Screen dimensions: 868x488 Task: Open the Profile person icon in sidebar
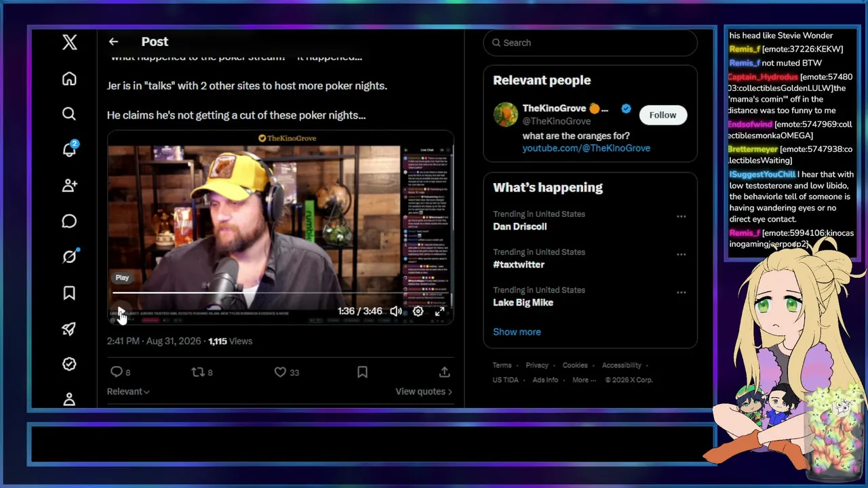pyautogui.click(x=69, y=399)
